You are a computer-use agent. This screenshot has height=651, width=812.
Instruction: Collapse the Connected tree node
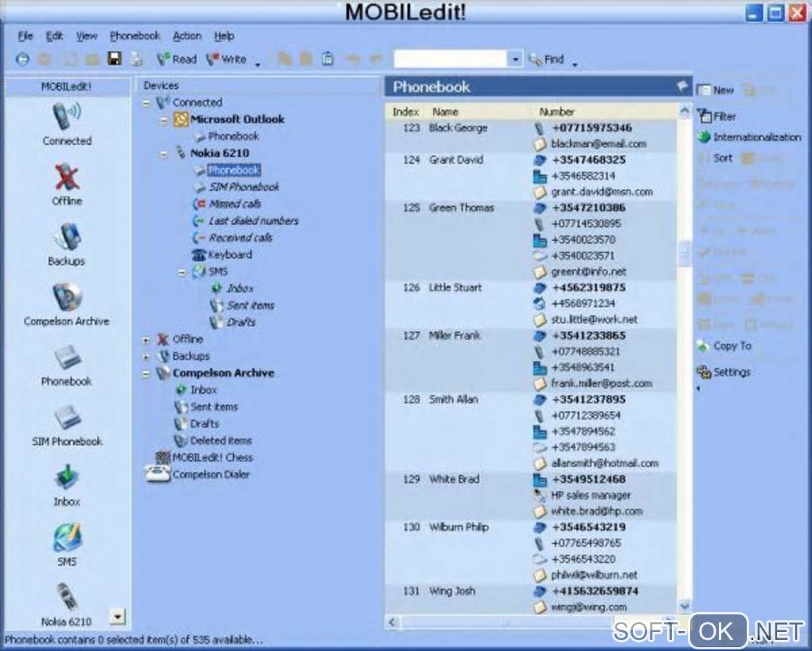(x=146, y=103)
